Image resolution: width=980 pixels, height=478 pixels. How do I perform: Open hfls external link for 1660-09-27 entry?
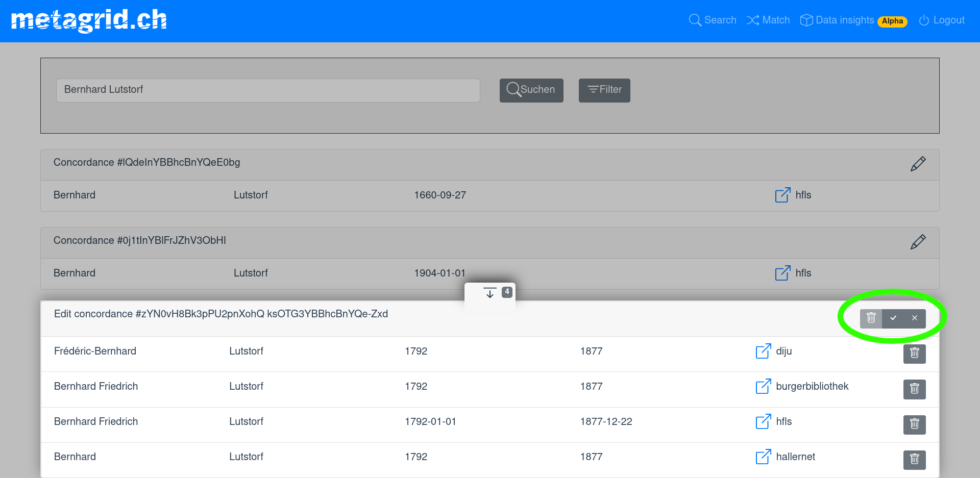point(782,195)
